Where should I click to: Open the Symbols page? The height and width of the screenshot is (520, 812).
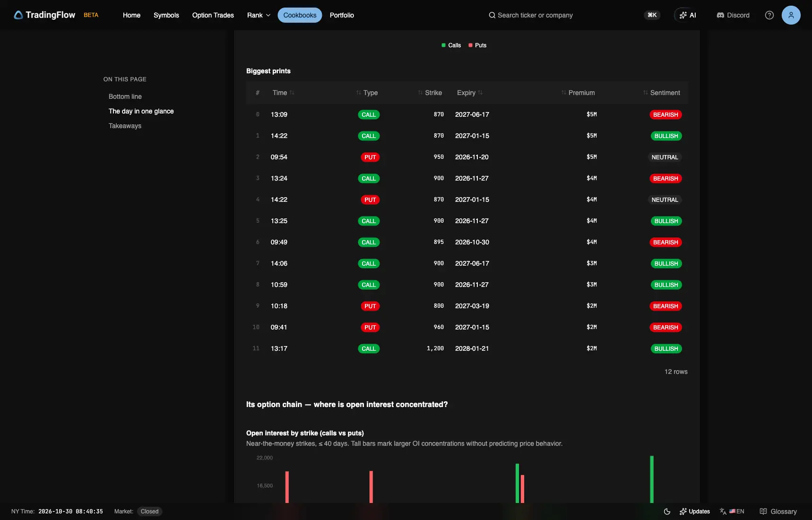[166, 15]
